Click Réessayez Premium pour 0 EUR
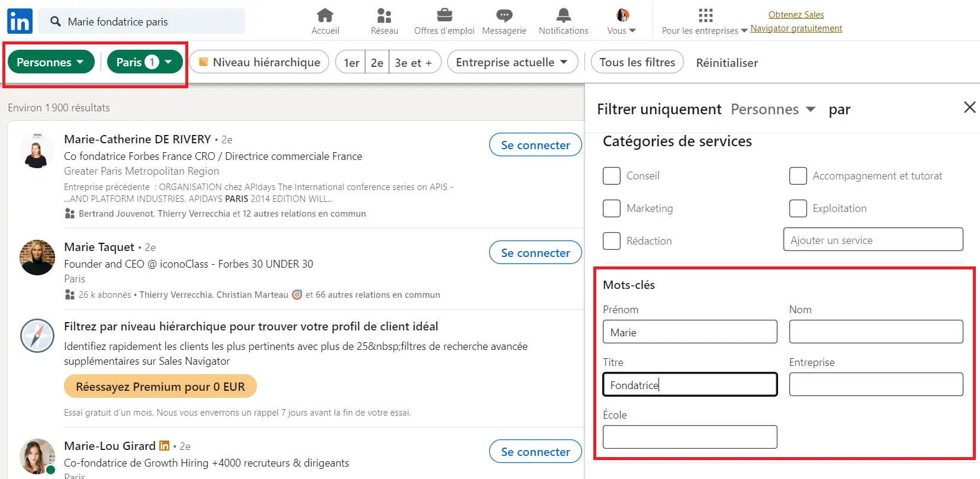 (x=160, y=387)
